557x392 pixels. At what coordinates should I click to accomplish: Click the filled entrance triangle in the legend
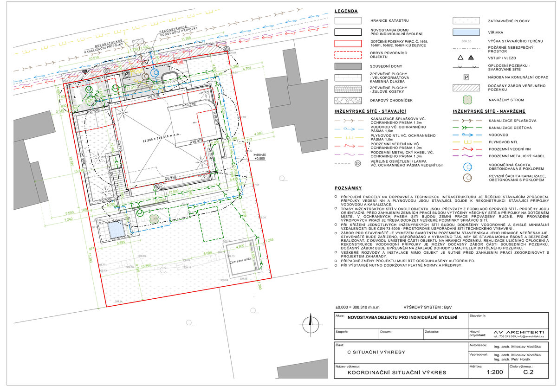click(x=471, y=57)
